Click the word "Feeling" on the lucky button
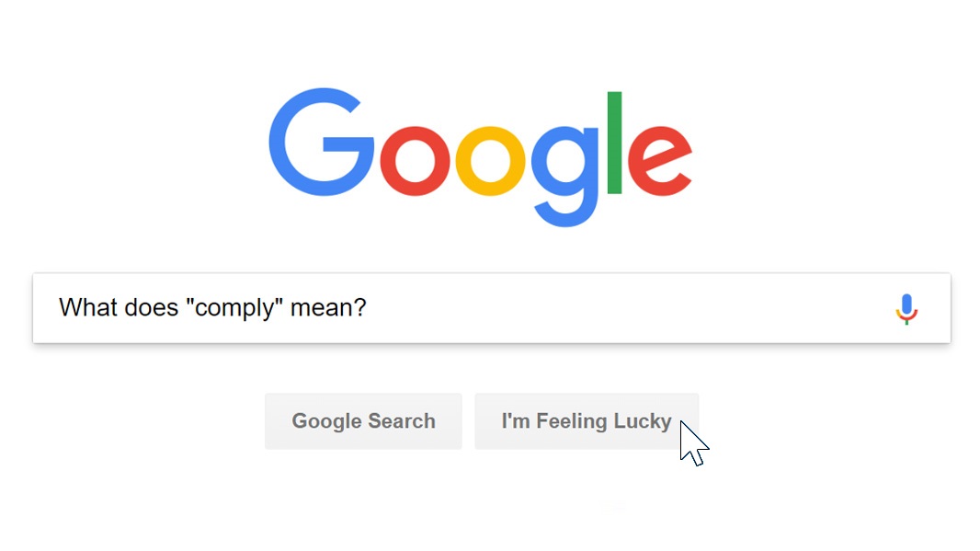The width and height of the screenshot is (980, 551). (x=572, y=421)
